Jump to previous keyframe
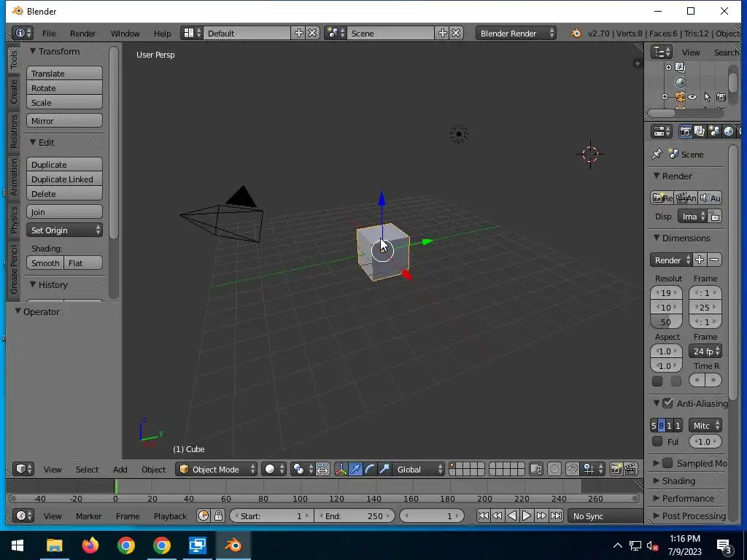Viewport: 747px width, 560px height. pos(497,516)
